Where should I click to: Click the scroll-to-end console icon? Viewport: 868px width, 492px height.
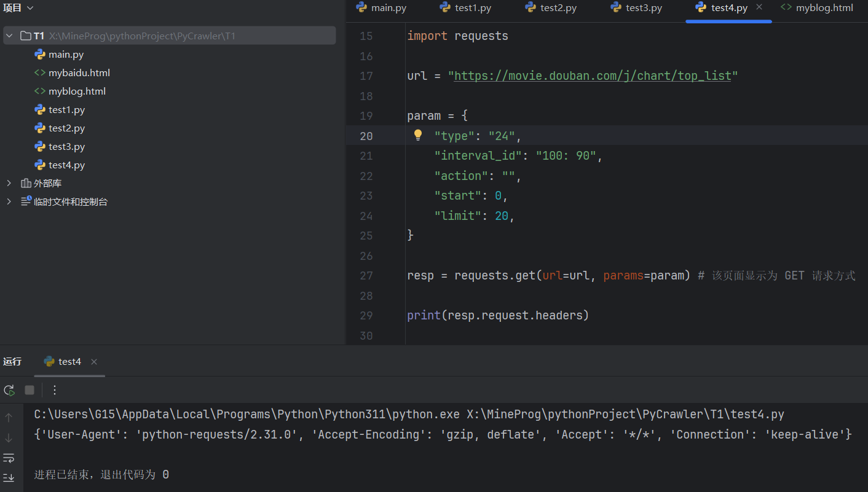tap(9, 477)
